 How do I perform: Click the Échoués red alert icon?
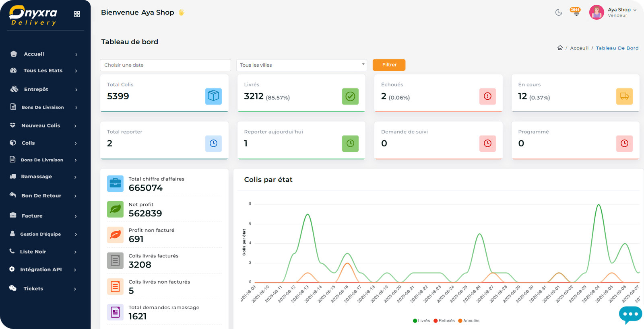(487, 97)
